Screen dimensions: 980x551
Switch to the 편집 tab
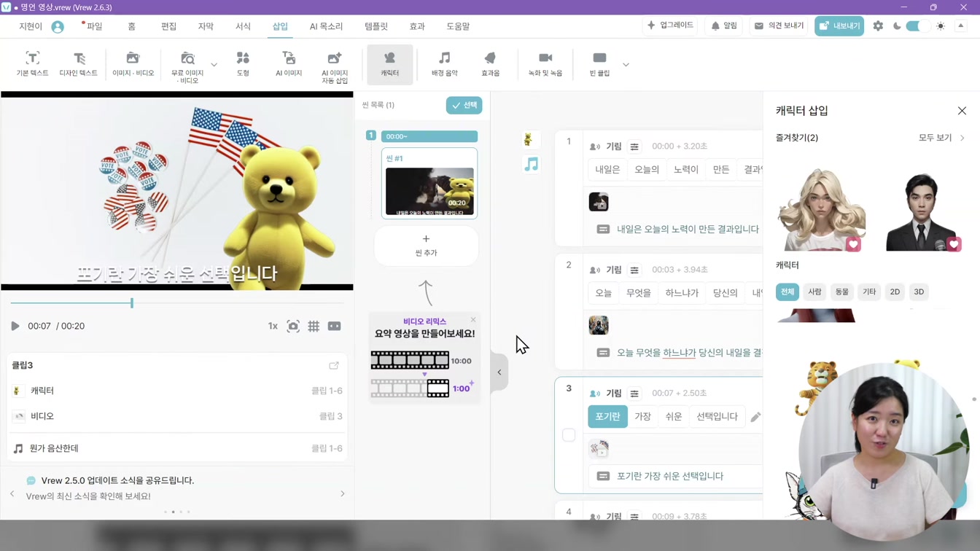click(x=168, y=26)
